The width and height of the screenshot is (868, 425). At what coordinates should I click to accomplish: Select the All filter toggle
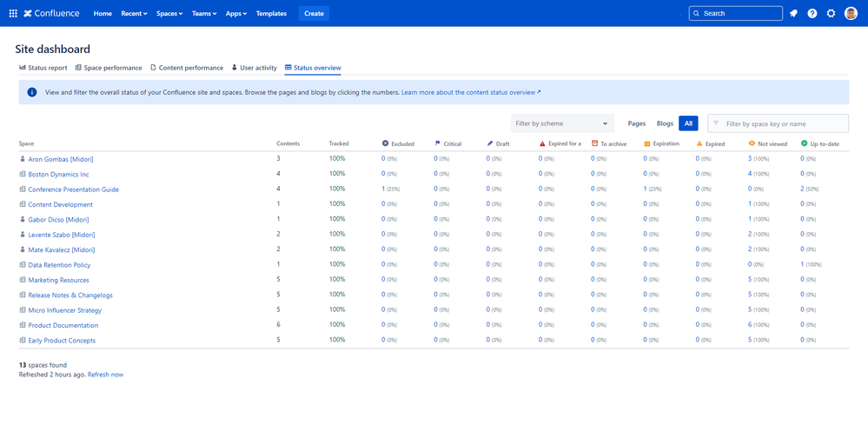688,123
